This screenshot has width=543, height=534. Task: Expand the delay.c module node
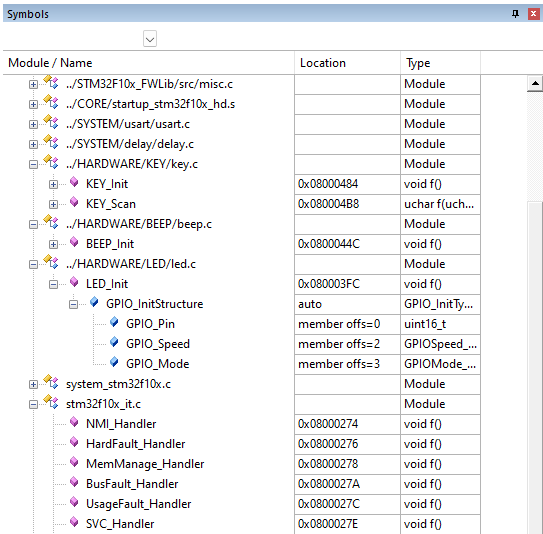click(x=33, y=144)
